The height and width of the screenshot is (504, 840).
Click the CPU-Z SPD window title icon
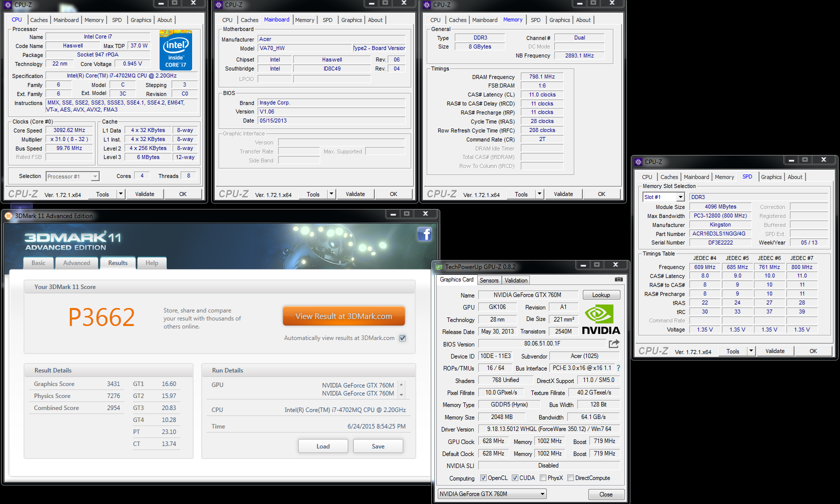(x=638, y=162)
